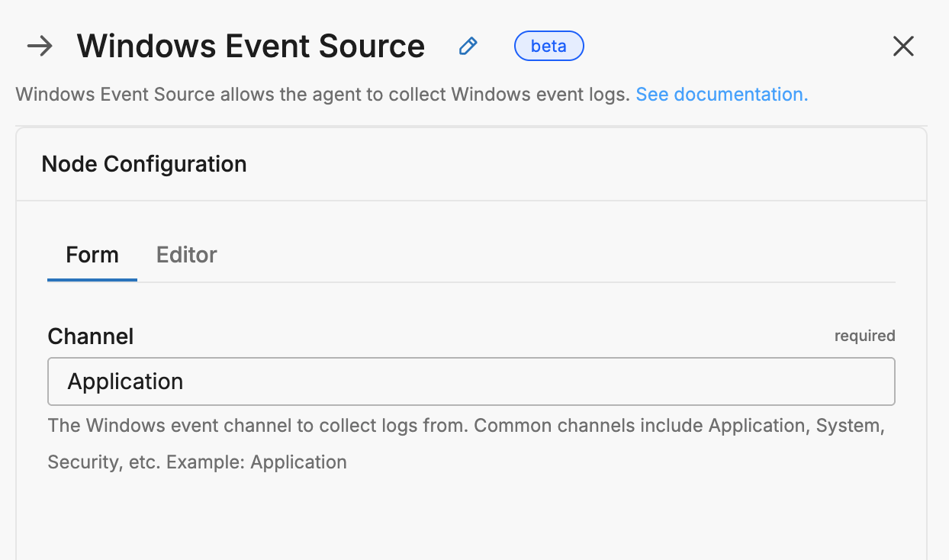
Task: Close the Windows Event Source panel
Action: coord(903,47)
